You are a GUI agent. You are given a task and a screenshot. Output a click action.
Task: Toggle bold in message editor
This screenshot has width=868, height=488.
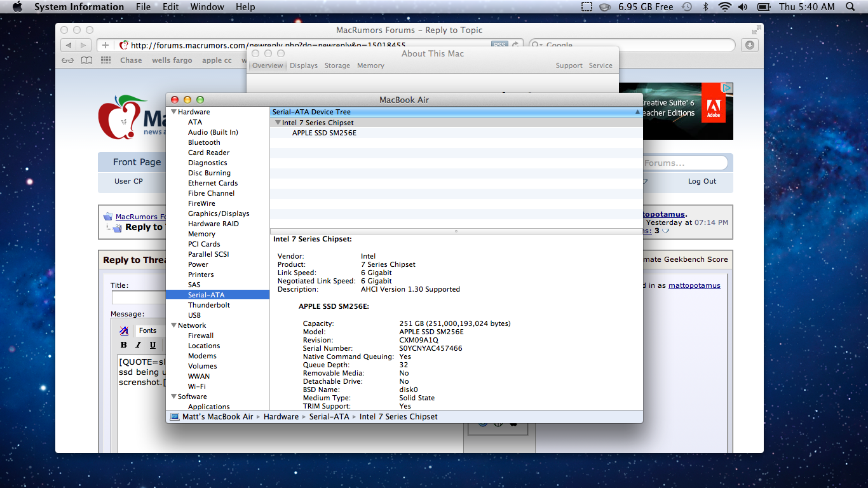[x=124, y=345]
